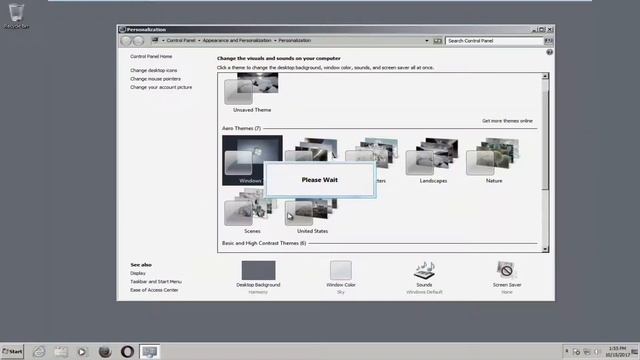This screenshot has height=360, width=640.
Task: Click Show desktop button at taskbar end
Action: pos(635,351)
